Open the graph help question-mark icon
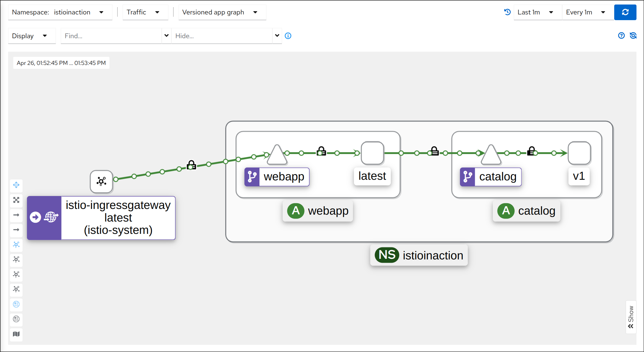644x352 pixels. coord(621,35)
